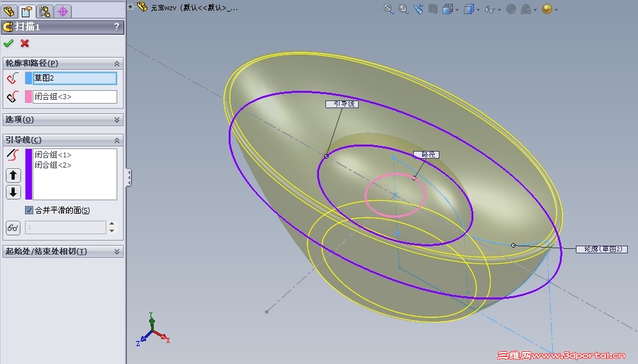Select the 闭合组<3> path field
The width and height of the screenshot is (638, 364).
pyautogui.click(x=74, y=97)
